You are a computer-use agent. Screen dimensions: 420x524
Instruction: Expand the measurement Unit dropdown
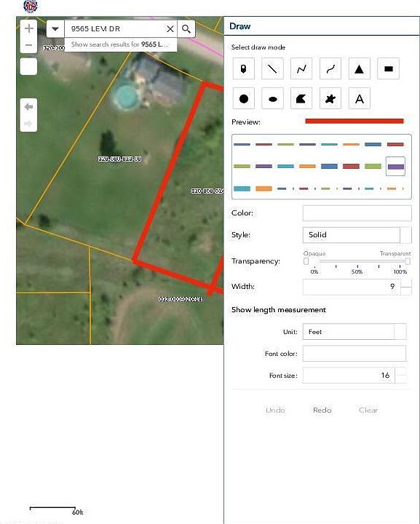coord(354,332)
